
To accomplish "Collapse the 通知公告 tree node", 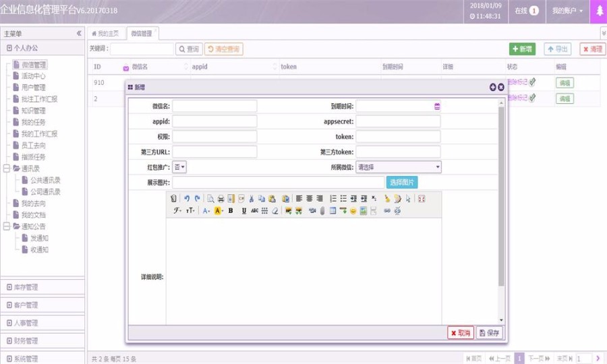I will [7, 226].
